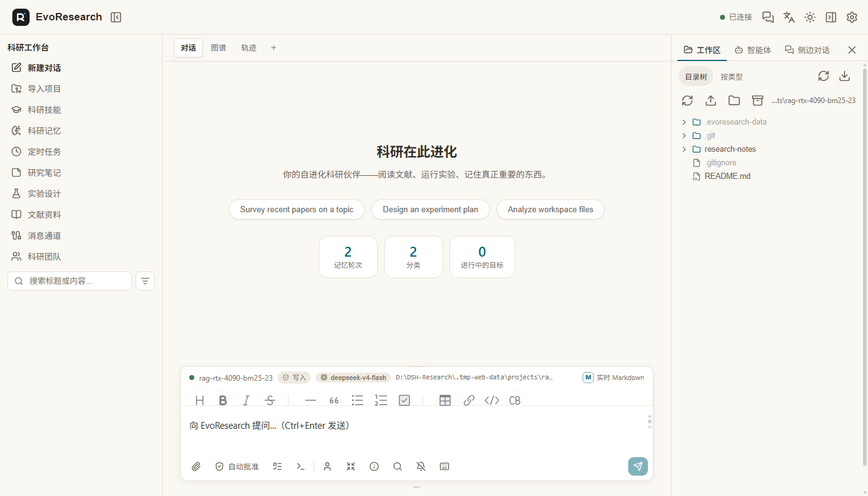Open settings via the gear icon

852,17
